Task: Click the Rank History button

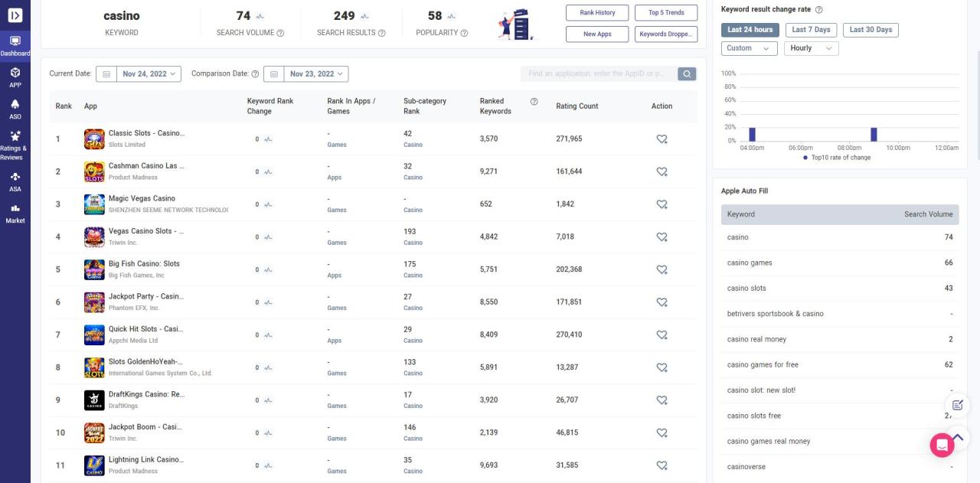Action: pyautogui.click(x=597, y=13)
